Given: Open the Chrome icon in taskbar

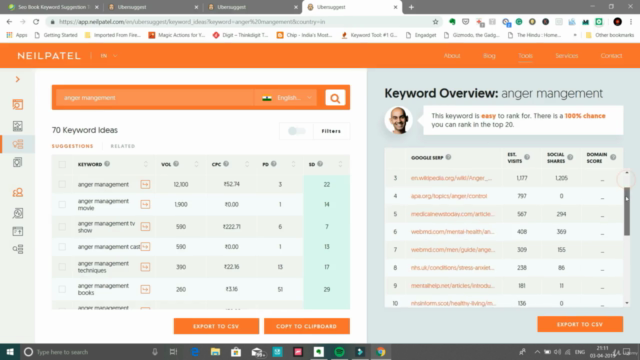Looking at the screenshot, I should pyautogui.click(x=381, y=351).
